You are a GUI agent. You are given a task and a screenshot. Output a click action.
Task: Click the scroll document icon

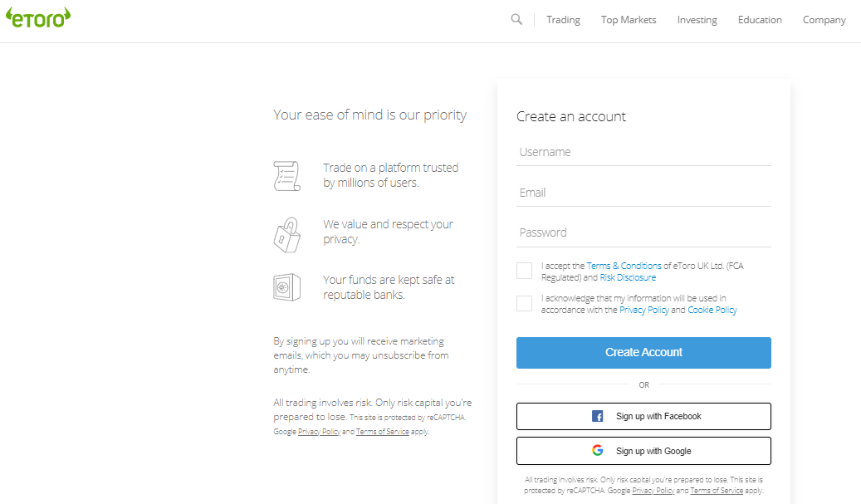point(286,176)
